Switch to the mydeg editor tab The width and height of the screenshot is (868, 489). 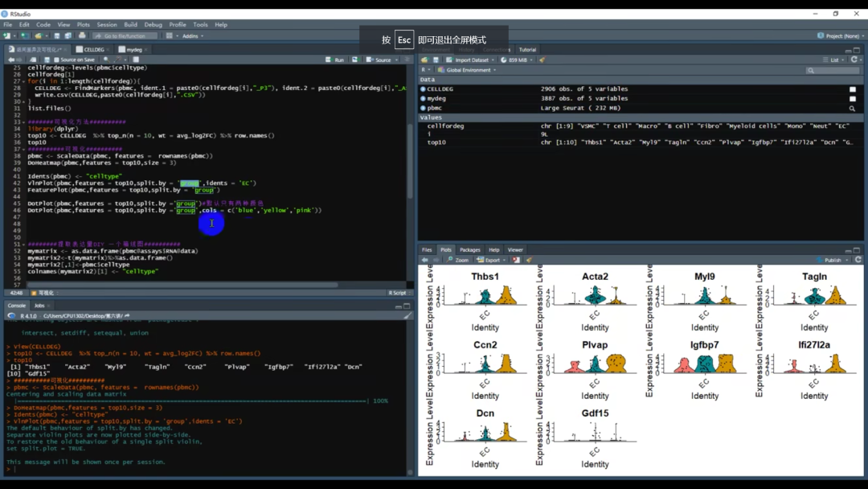(133, 49)
